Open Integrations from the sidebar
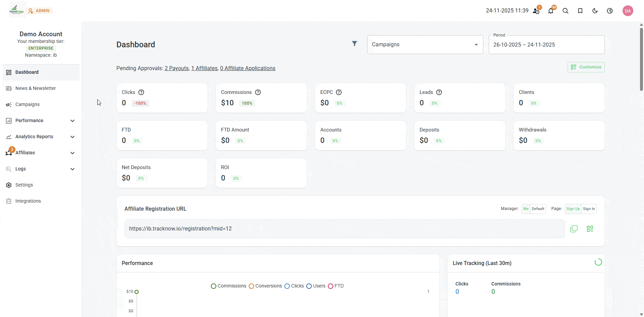 tap(28, 201)
